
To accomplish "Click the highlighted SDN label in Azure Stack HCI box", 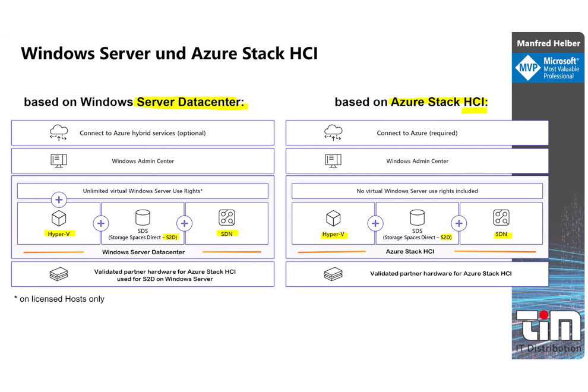I will [x=501, y=234].
